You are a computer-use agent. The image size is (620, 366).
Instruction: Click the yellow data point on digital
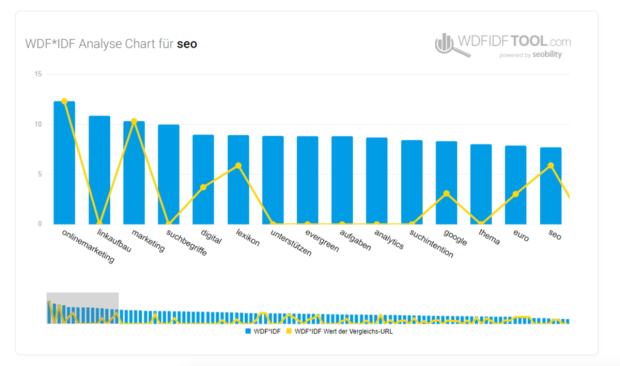[x=203, y=187]
